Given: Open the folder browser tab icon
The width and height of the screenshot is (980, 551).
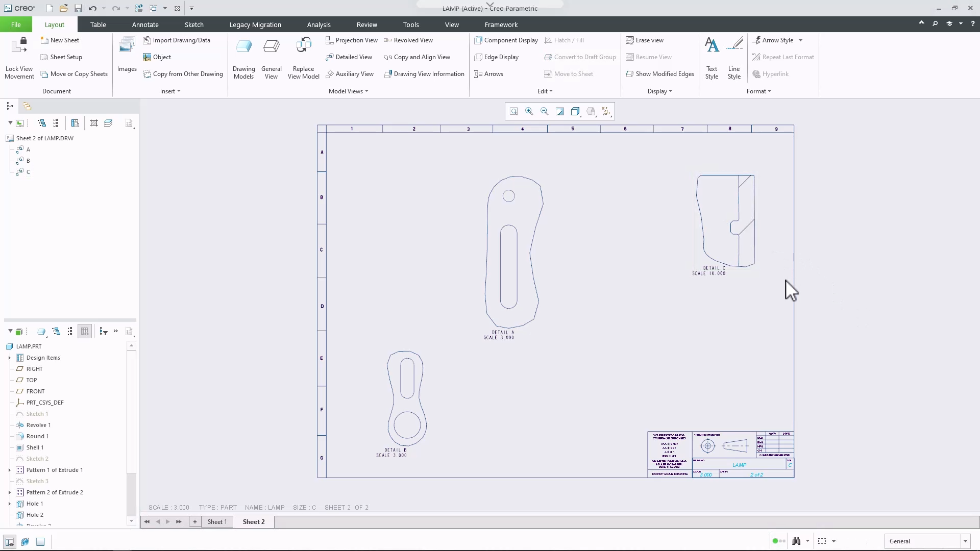Looking at the screenshot, I should 27,106.
